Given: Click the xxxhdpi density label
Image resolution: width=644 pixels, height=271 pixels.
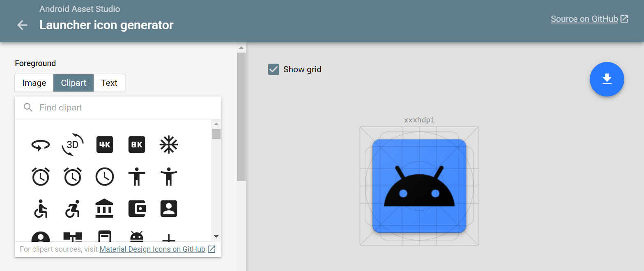Looking at the screenshot, I should pos(419,120).
